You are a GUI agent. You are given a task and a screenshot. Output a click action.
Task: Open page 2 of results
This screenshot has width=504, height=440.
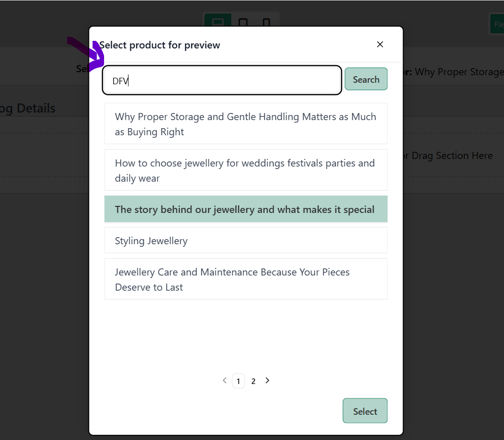point(254,381)
